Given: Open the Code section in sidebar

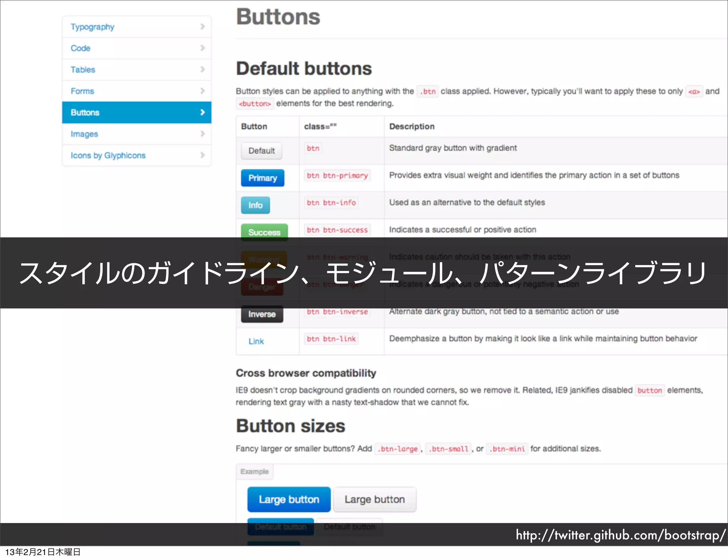Looking at the screenshot, I should (136, 48).
